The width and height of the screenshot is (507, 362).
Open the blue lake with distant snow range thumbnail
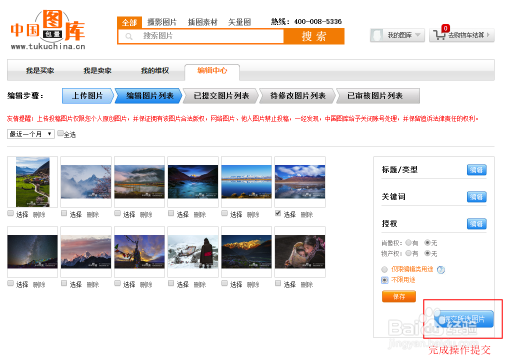coord(247,182)
